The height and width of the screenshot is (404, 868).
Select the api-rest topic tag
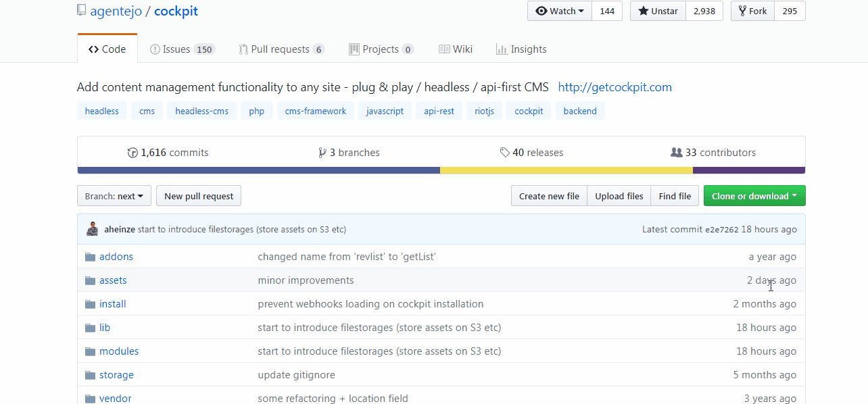pyautogui.click(x=439, y=111)
